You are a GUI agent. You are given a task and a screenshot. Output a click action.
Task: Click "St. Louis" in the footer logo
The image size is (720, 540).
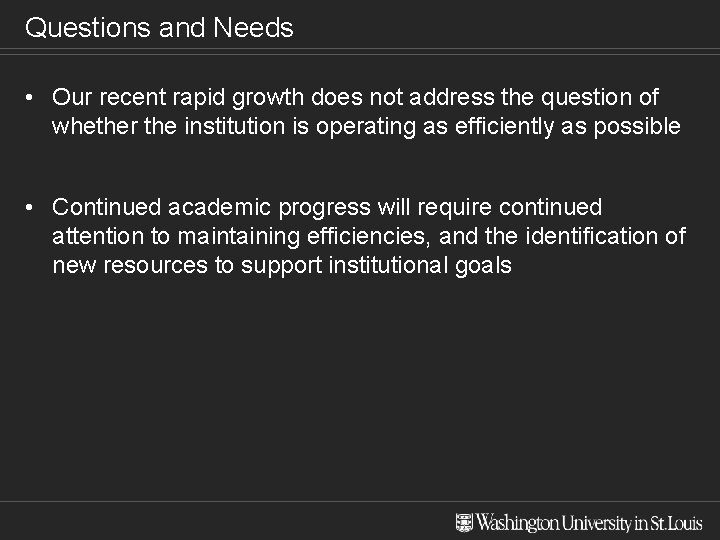[677, 522]
